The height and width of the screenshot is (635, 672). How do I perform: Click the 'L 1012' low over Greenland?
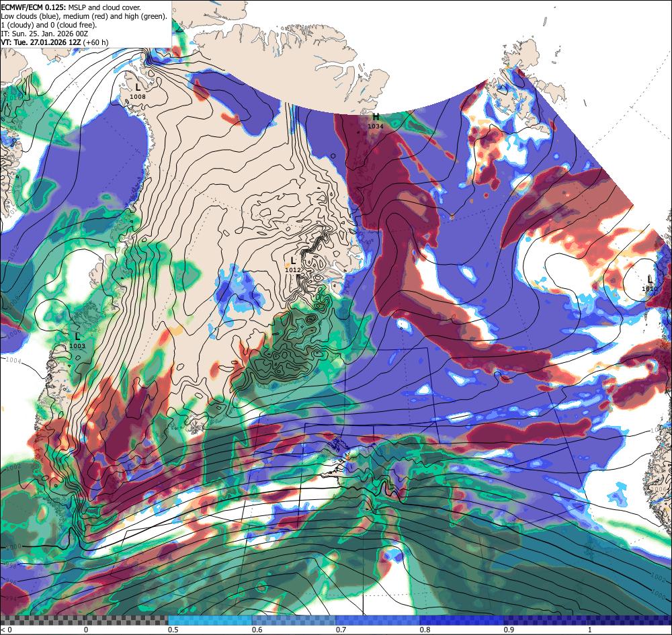[293, 265]
